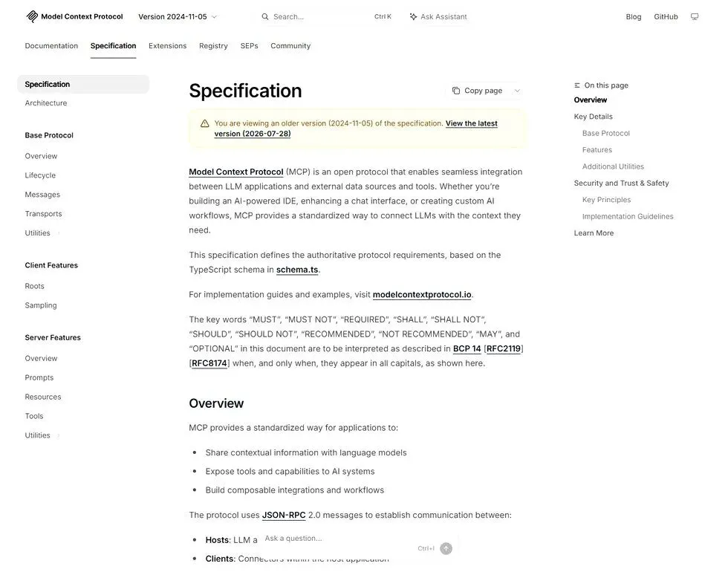The height and width of the screenshot is (572, 728).
Task: Click the search magnifier icon
Action: click(265, 16)
